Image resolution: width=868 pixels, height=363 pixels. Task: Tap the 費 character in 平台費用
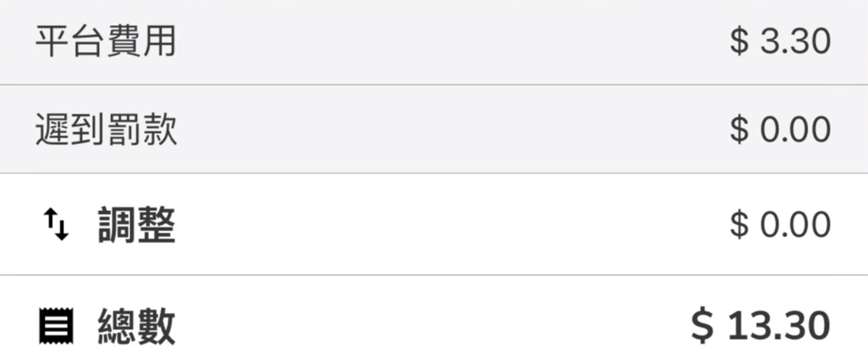click(123, 41)
